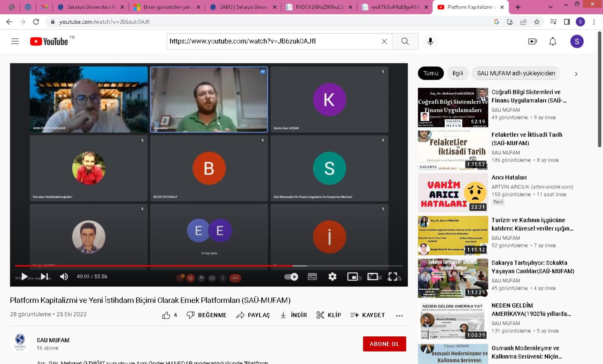Click the magnifier search button

coord(405,41)
